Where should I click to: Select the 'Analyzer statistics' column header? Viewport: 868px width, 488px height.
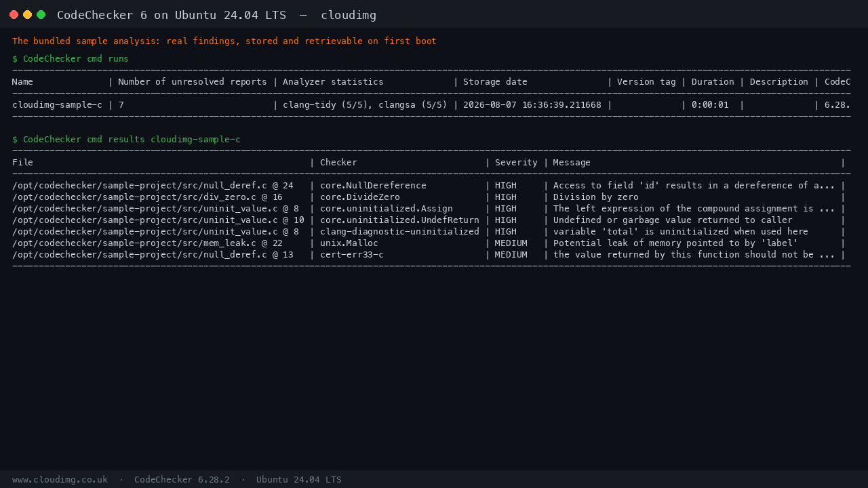333,82
